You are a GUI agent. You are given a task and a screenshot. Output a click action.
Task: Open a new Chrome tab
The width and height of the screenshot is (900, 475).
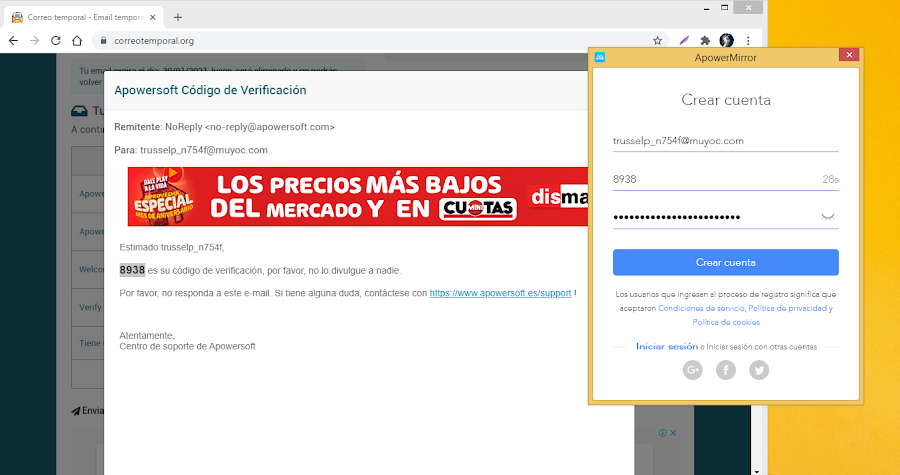(x=178, y=17)
